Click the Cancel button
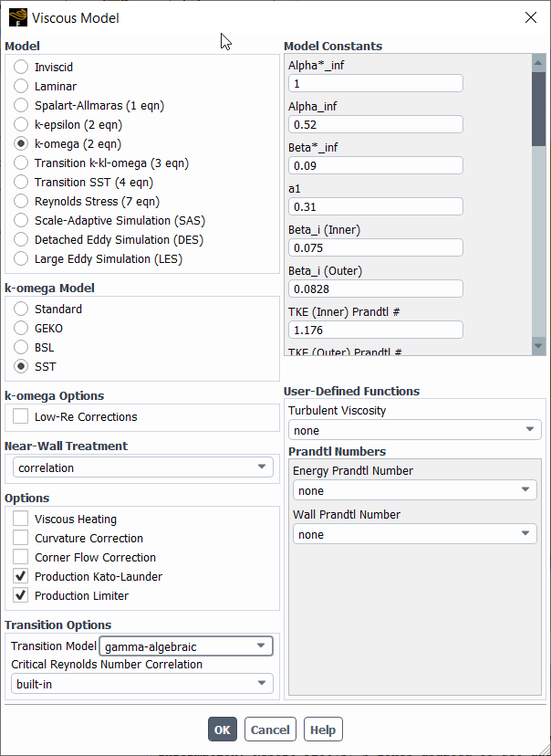Image resolution: width=551 pixels, height=756 pixels. point(270,730)
